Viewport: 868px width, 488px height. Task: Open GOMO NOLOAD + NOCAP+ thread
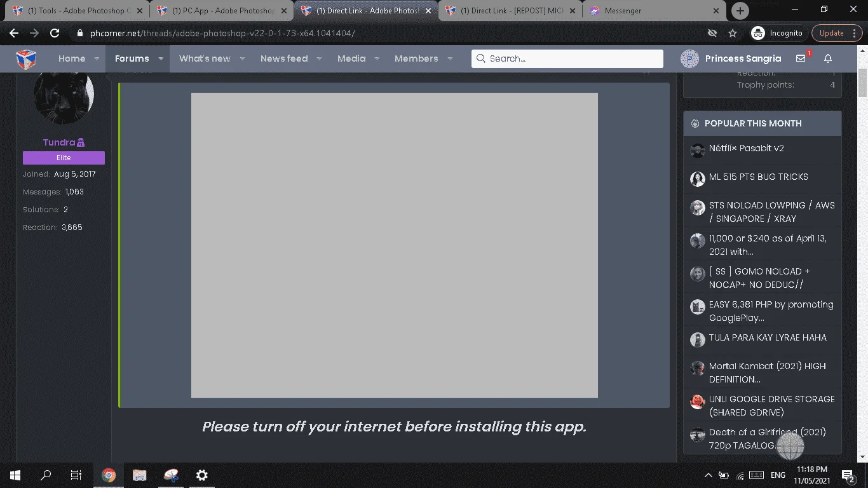[759, 278]
